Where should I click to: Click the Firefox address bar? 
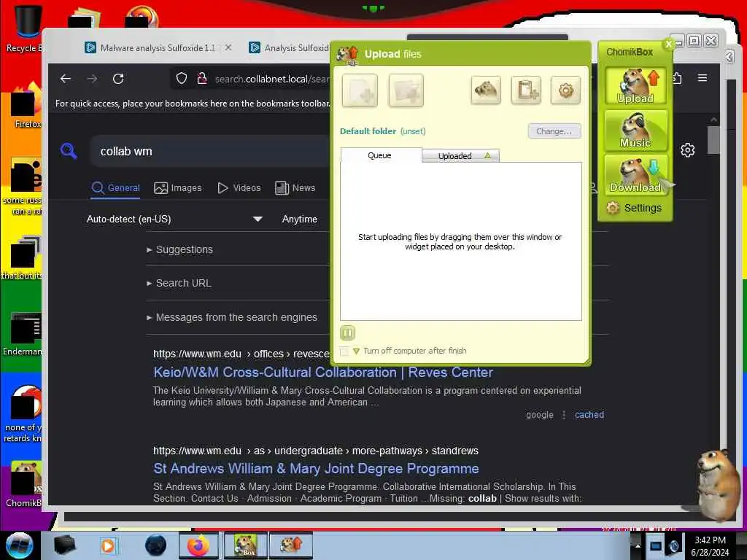point(271,79)
